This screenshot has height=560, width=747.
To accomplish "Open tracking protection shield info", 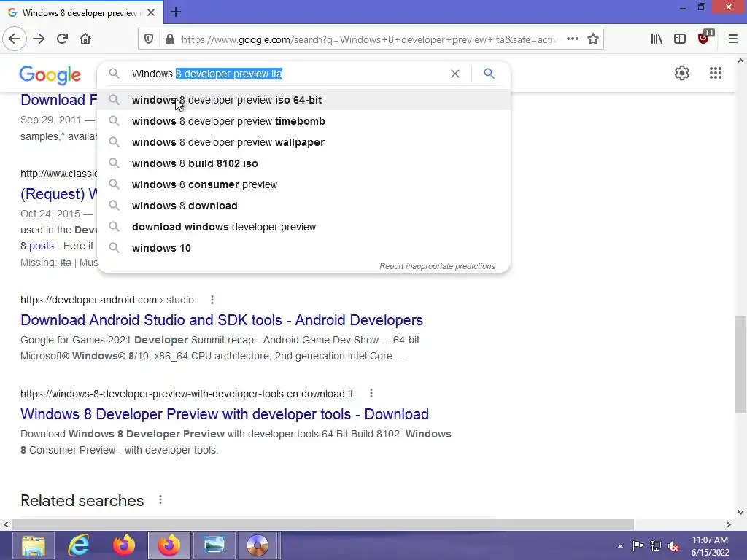I will point(149,39).
